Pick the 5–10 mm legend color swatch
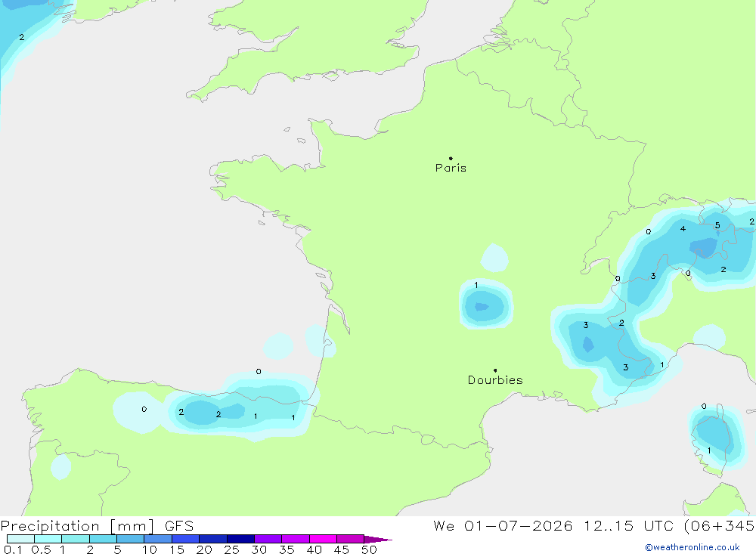 (x=130, y=539)
